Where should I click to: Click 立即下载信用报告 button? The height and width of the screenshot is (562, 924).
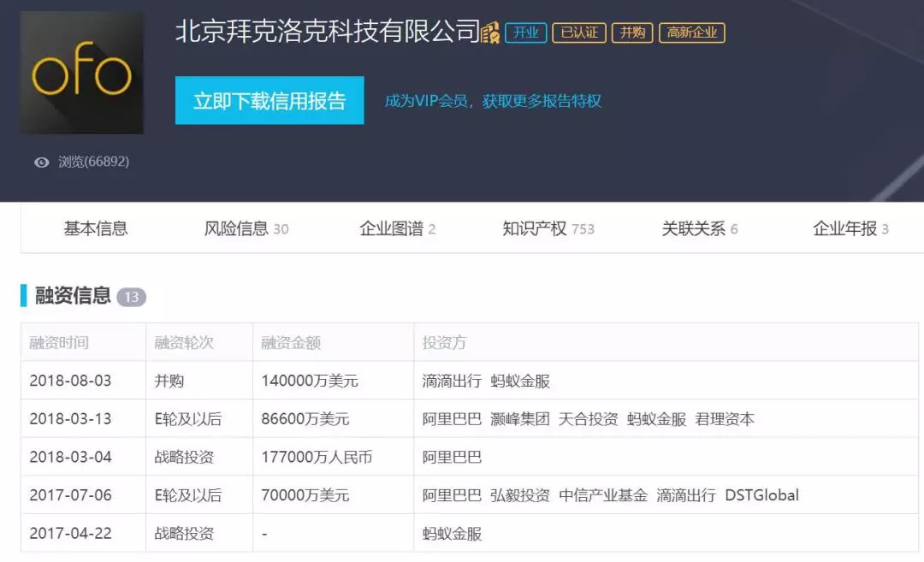click(269, 100)
